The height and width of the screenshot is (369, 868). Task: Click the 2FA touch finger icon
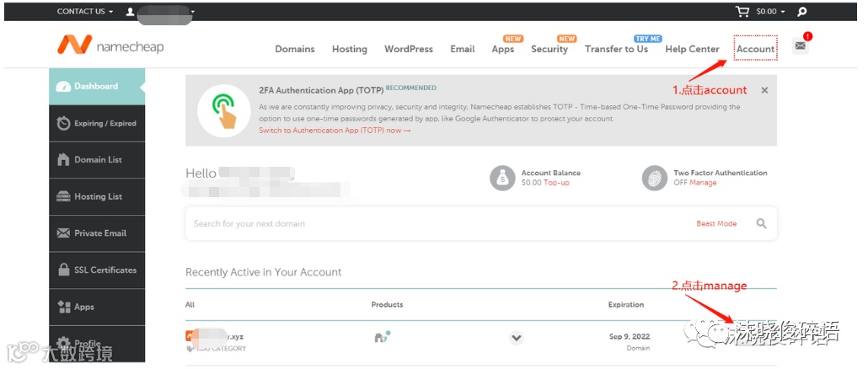tap(223, 110)
